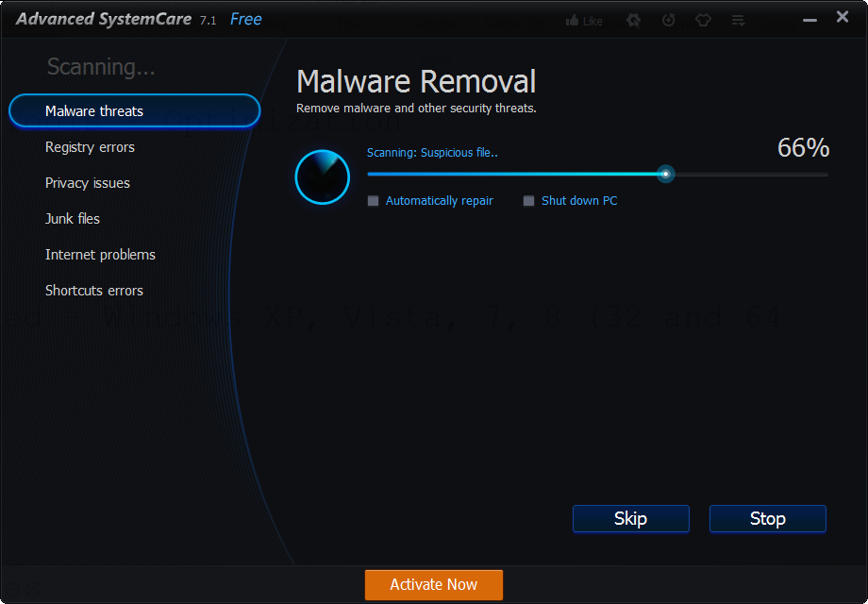Enable the Automatically repair checkbox
Screen dimensions: 868x604
[x=373, y=201]
